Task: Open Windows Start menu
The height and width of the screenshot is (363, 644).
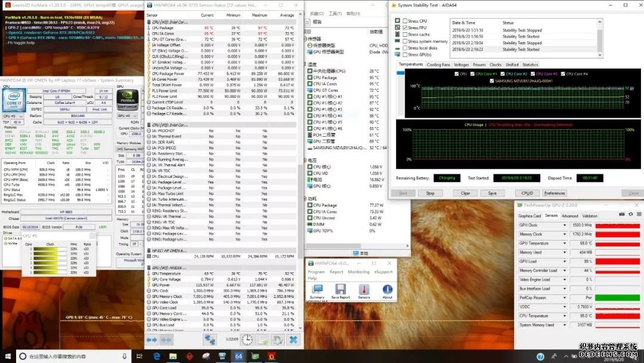Action: pyautogui.click(x=8, y=356)
